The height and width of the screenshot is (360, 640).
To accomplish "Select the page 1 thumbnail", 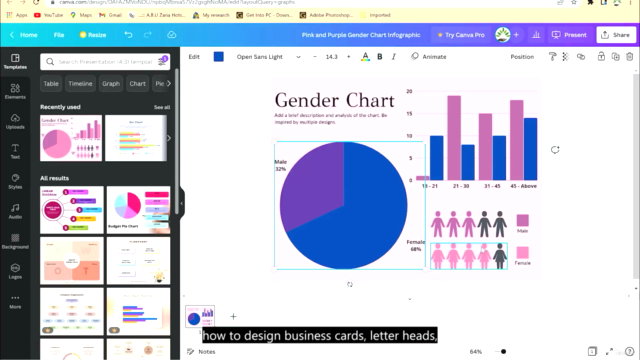I will pos(200,316).
